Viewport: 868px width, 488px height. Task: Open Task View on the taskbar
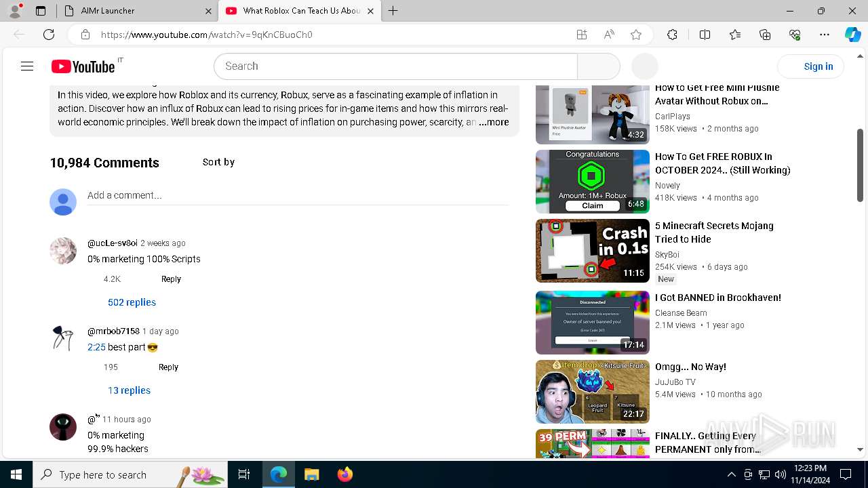[x=244, y=474]
